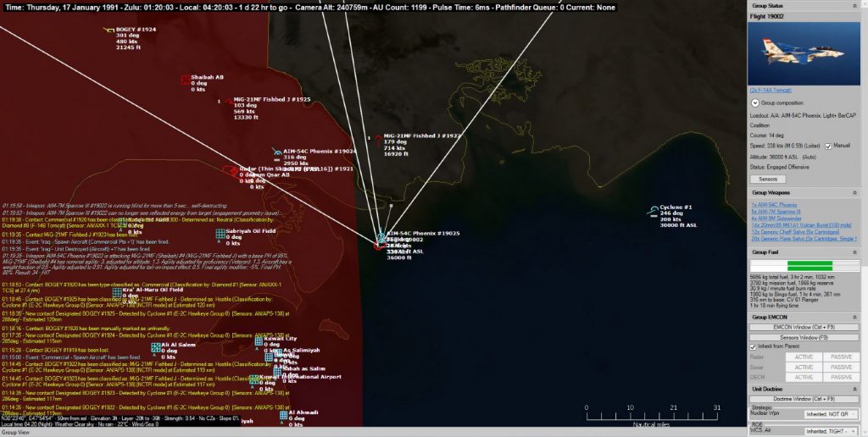Set OECM EMCON to PASSIVE
The height and width of the screenshot is (437, 868).
pos(841,377)
